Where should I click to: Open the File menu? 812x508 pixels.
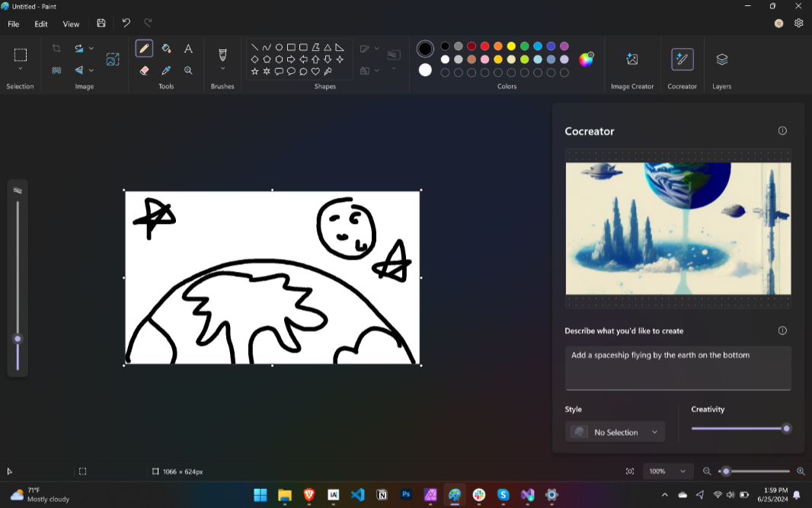[x=14, y=24]
